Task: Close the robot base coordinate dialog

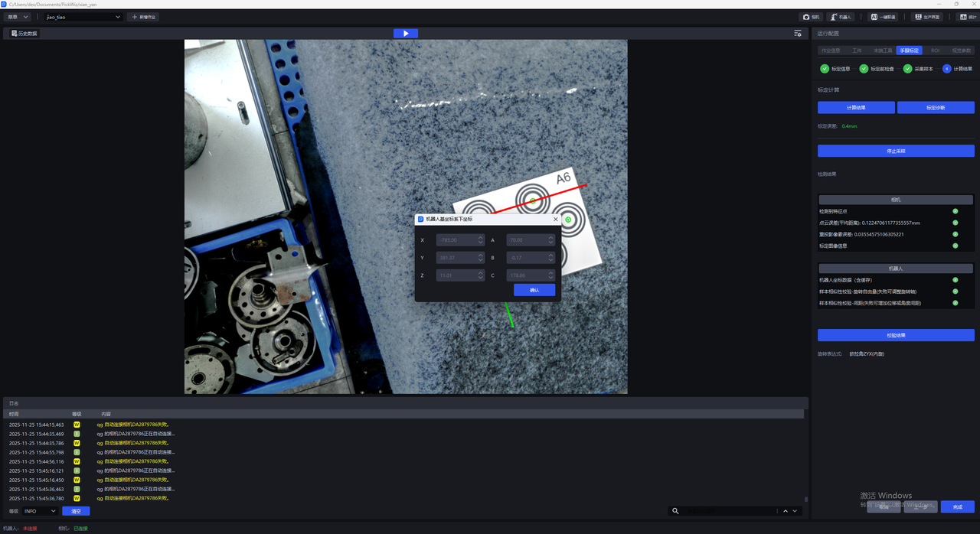Action: coord(555,220)
